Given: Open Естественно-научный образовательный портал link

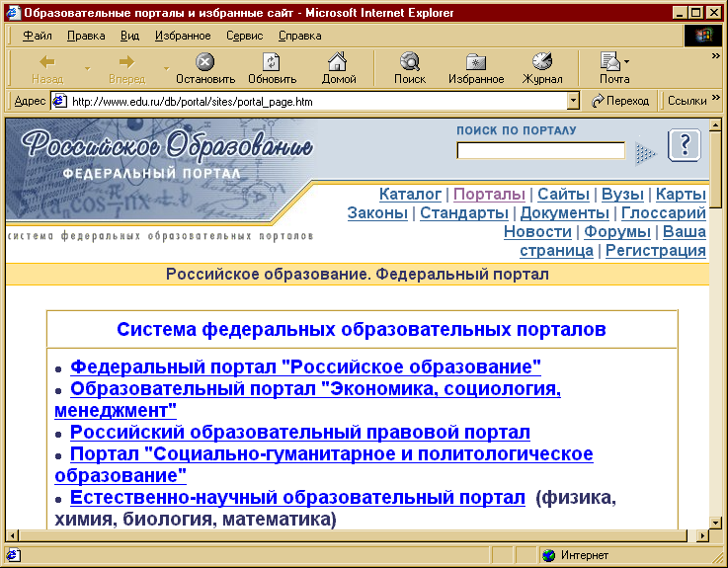Looking at the screenshot, I should (297, 498).
